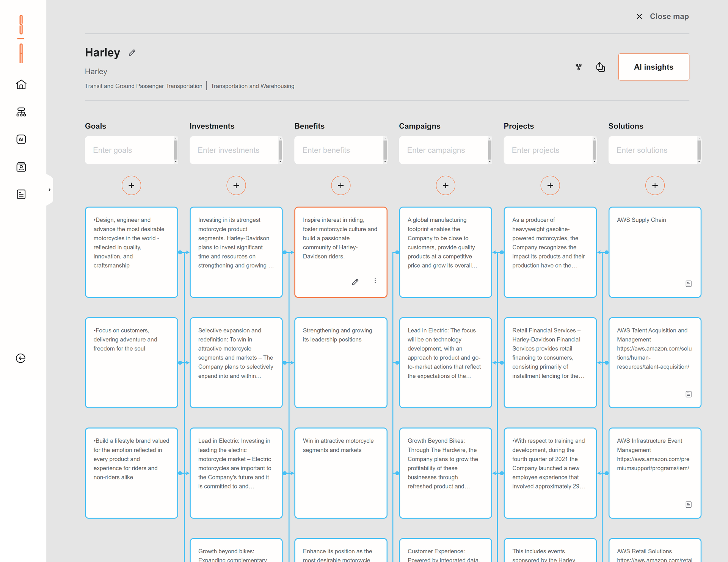728x562 pixels.
Task: Click AI insights button
Action: pos(653,67)
